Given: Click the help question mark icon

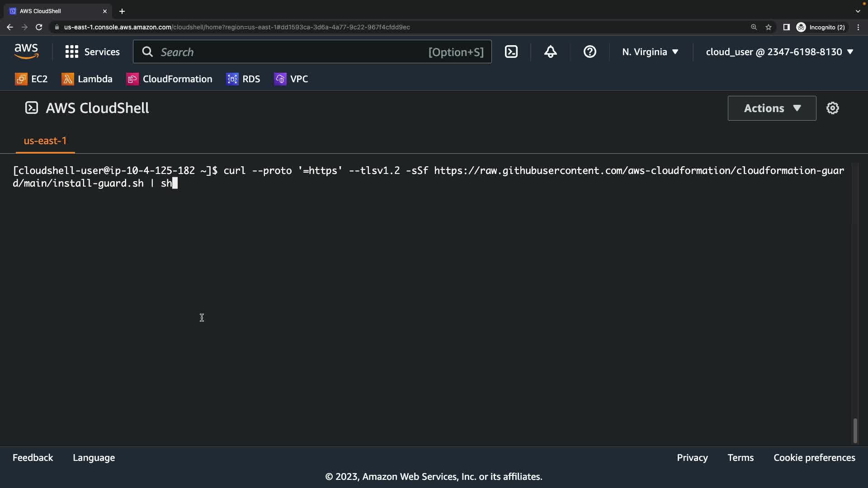Looking at the screenshot, I should (x=590, y=52).
